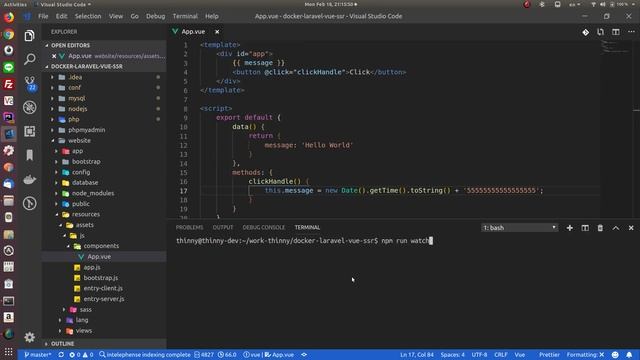Toggle Formatting status bar item

pyautogui.click(x=585, y=355)
